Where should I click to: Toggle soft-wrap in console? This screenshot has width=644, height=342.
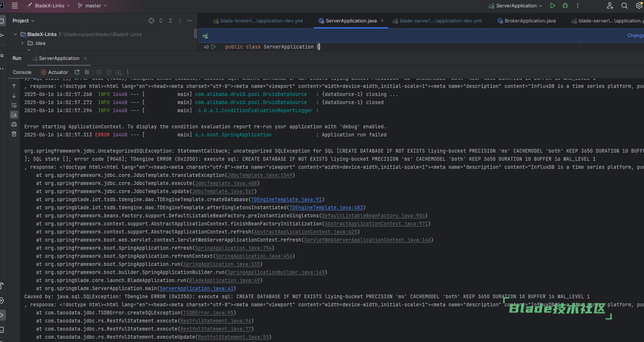click(14, 105)
